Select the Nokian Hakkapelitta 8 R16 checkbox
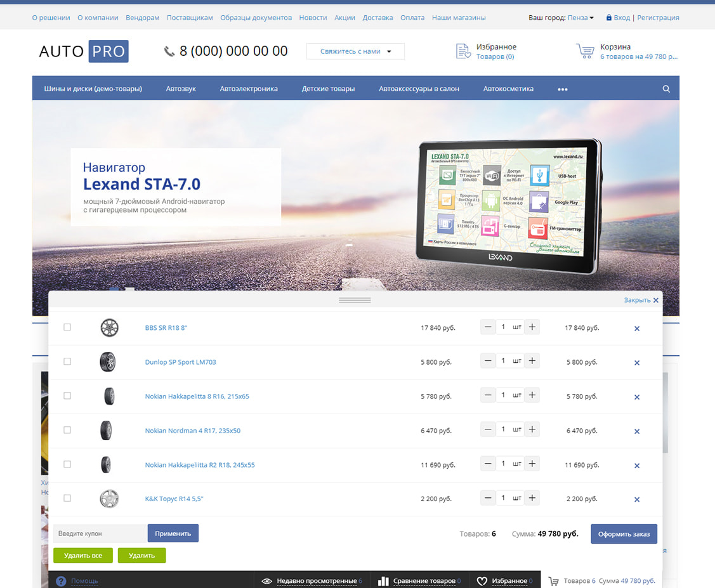This screenshot has height=588, width=715. (67, 396)
